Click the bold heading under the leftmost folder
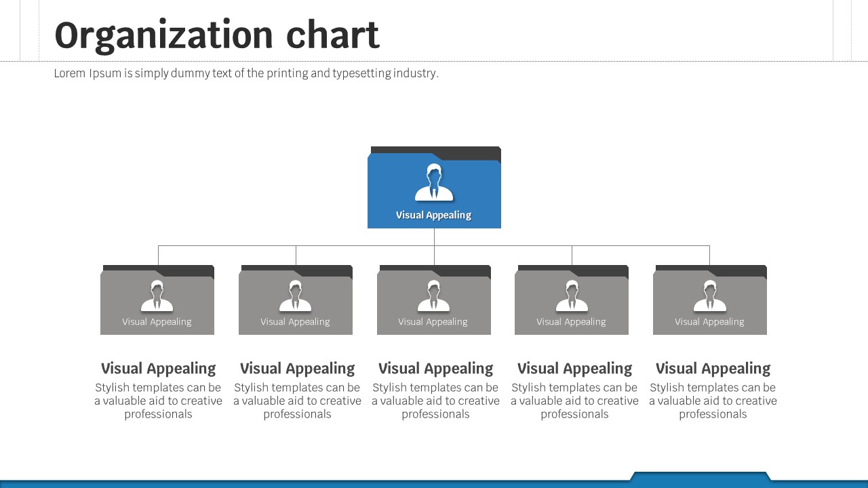Screen dimensions: 868x488 click(x=158, y=369)
